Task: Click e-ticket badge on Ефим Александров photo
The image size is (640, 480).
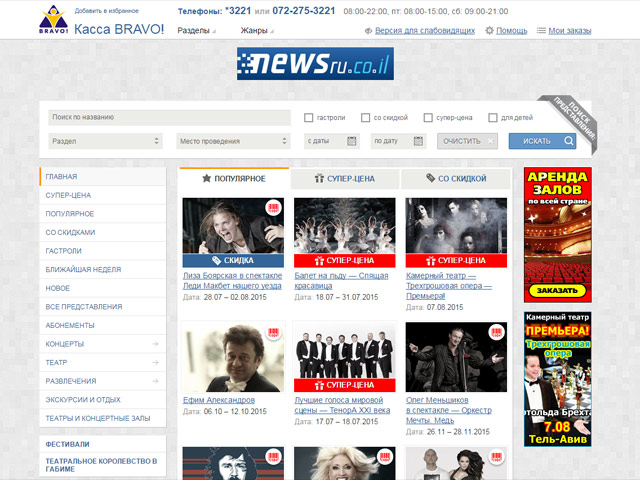Action: (x=273, y=332)
